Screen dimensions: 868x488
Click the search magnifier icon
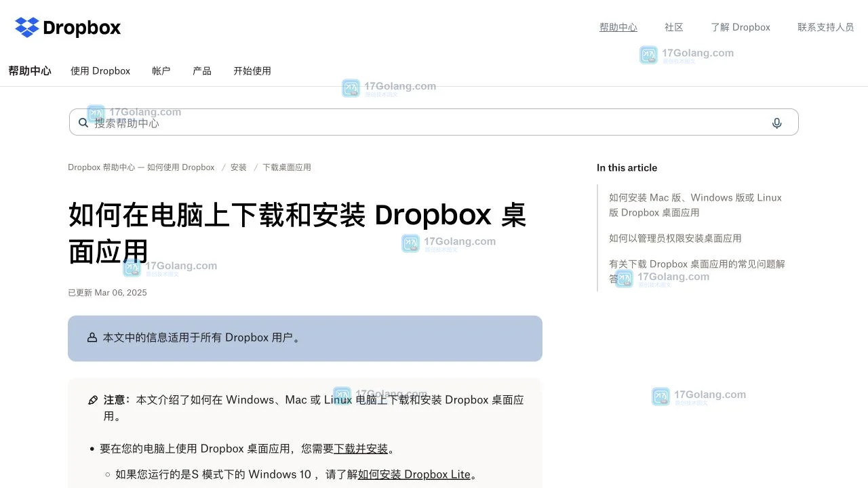(83, 123)
